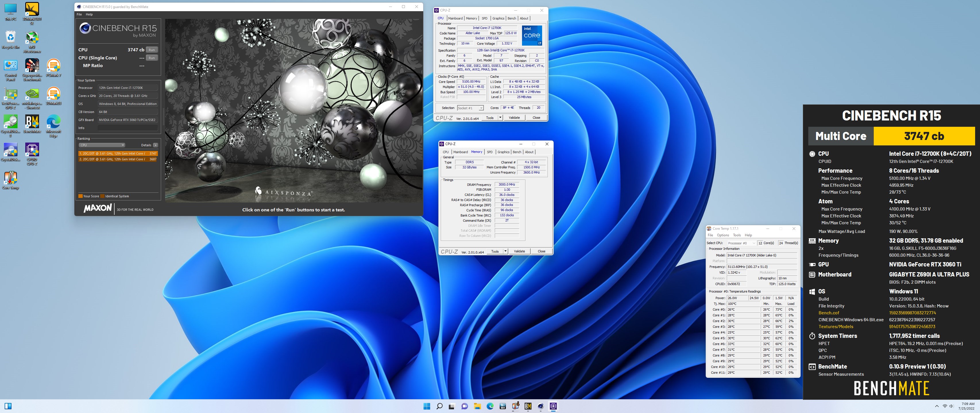Open Core Temp Options menu
Image resolution: width=980 pixels, height=413 pixels.
723,235
